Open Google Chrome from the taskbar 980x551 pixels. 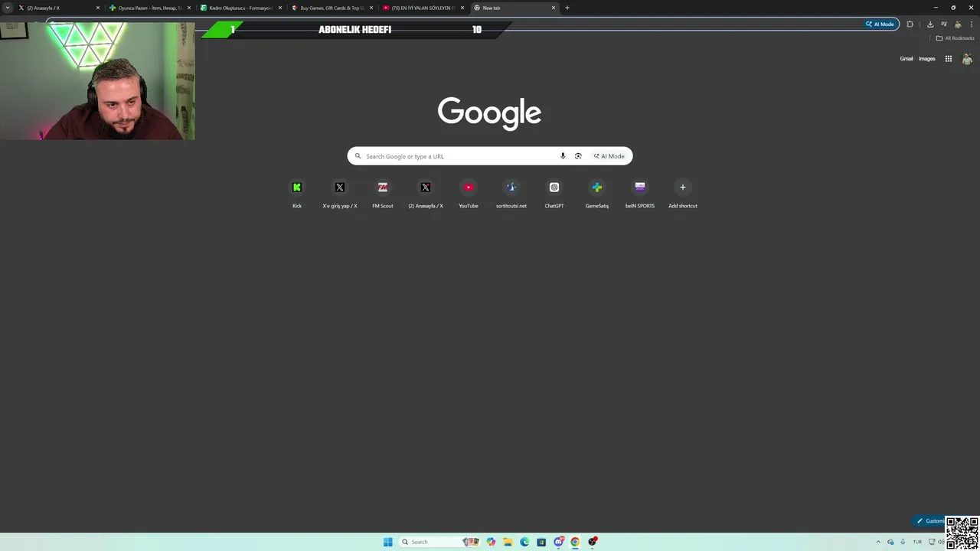575,542
